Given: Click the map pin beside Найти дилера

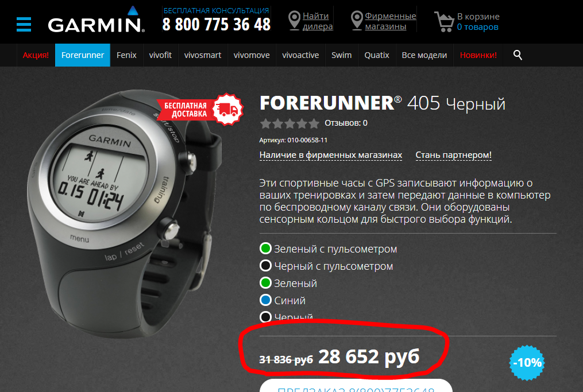Looking at the screenshot, I should [295, 21].
